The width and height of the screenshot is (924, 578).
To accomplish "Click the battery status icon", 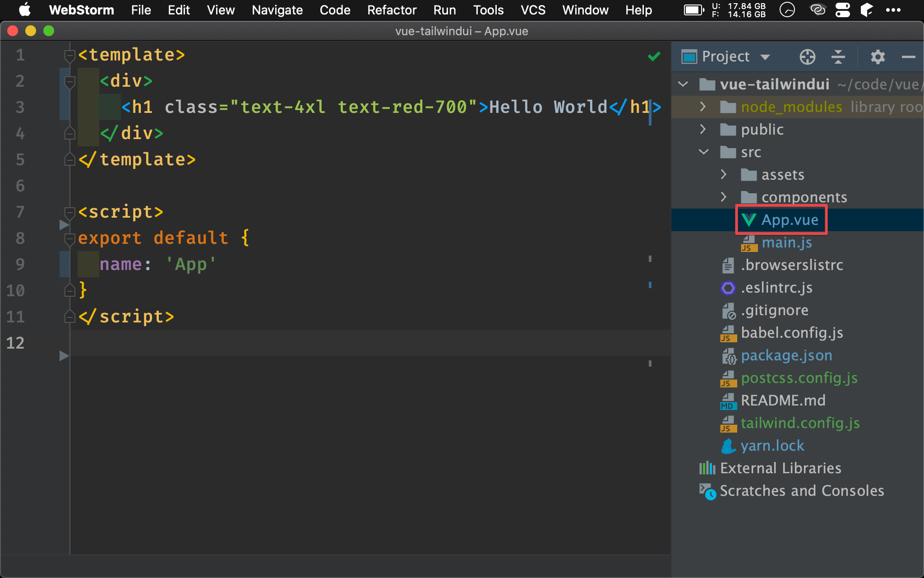I will (694, 10).
